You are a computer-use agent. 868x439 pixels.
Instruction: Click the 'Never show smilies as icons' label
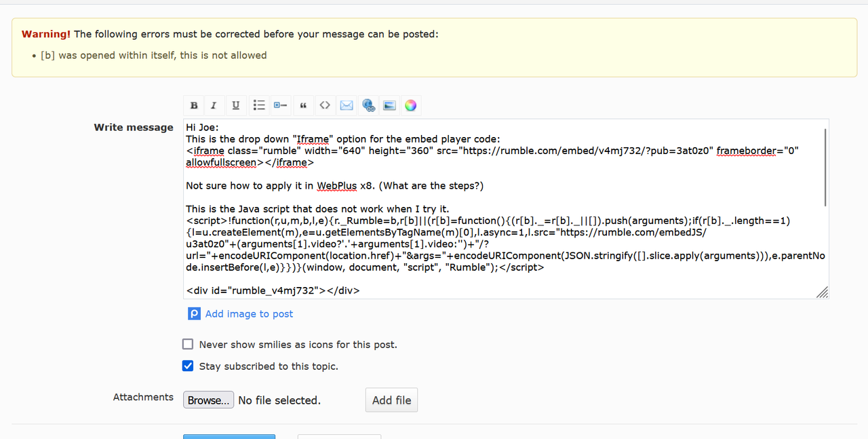(x=298, y=344)
